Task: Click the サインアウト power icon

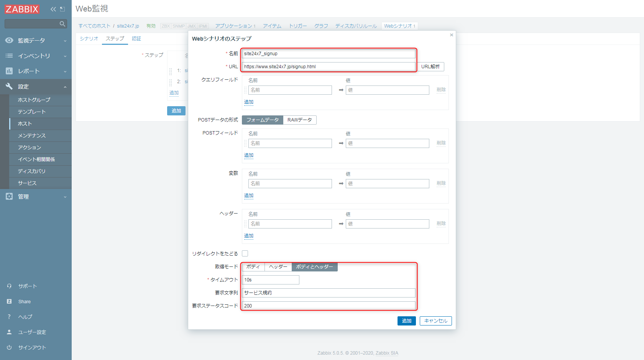Action: (x=9, y=347)
